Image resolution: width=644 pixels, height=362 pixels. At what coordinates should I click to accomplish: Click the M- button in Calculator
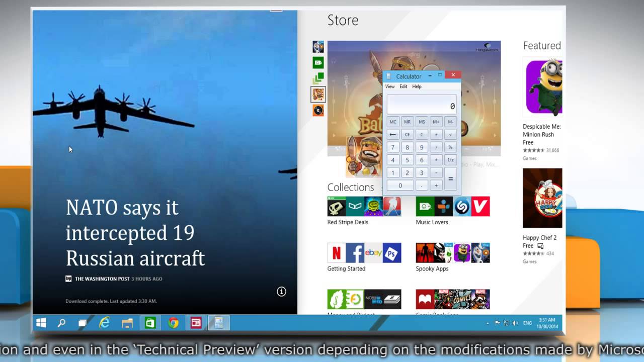point(450,122)
